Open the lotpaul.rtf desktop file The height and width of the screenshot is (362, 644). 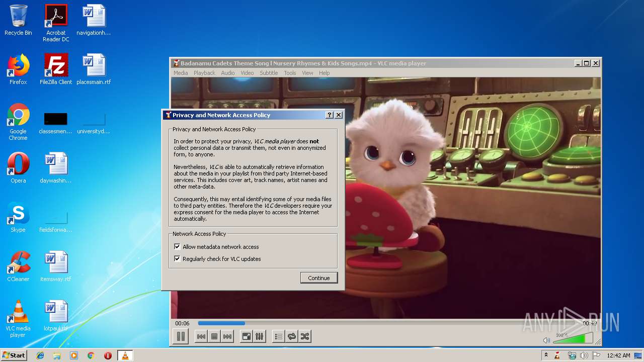(56, 316)
